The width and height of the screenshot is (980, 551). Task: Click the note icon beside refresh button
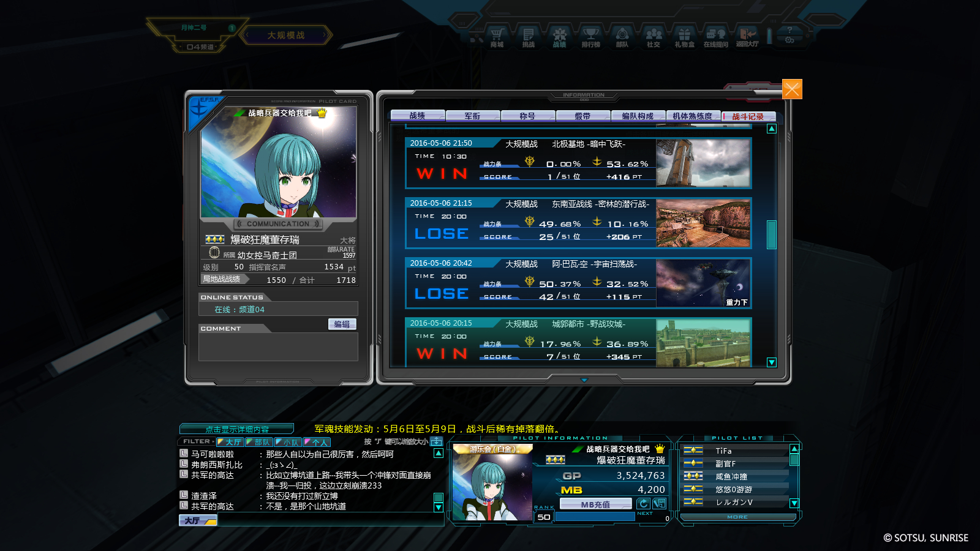660,503
